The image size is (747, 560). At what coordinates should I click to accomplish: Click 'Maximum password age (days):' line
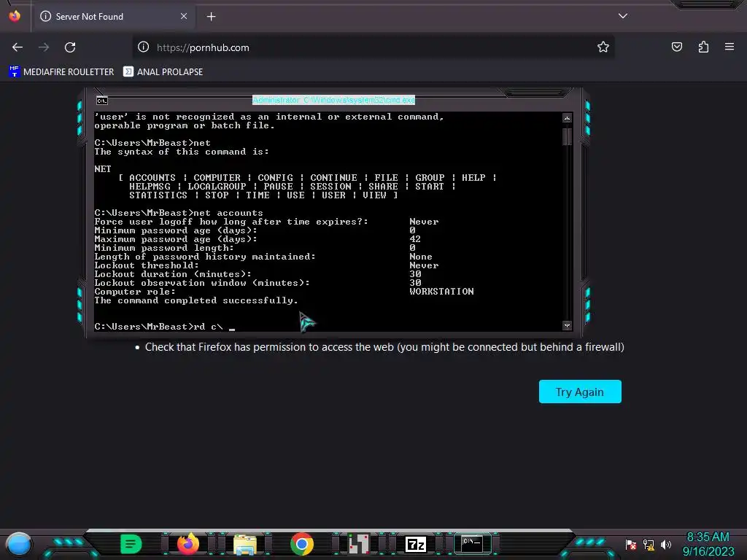(x=176, y=239)
